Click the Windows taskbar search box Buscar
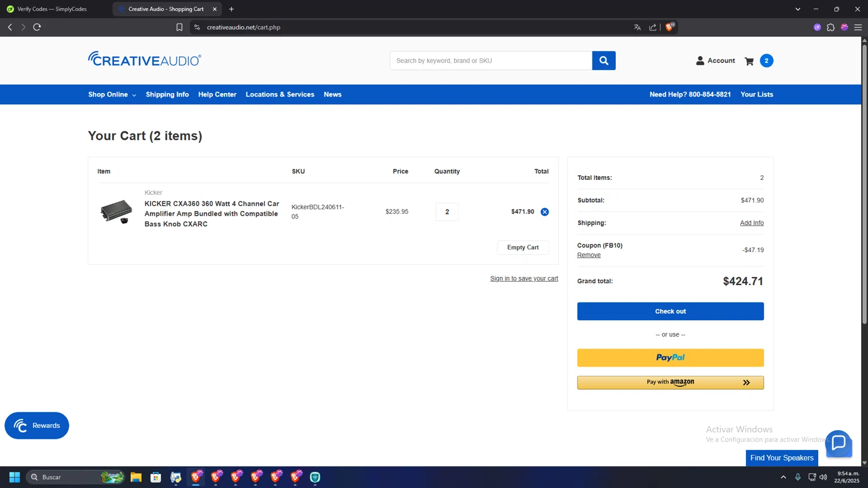 coord(75,477)
